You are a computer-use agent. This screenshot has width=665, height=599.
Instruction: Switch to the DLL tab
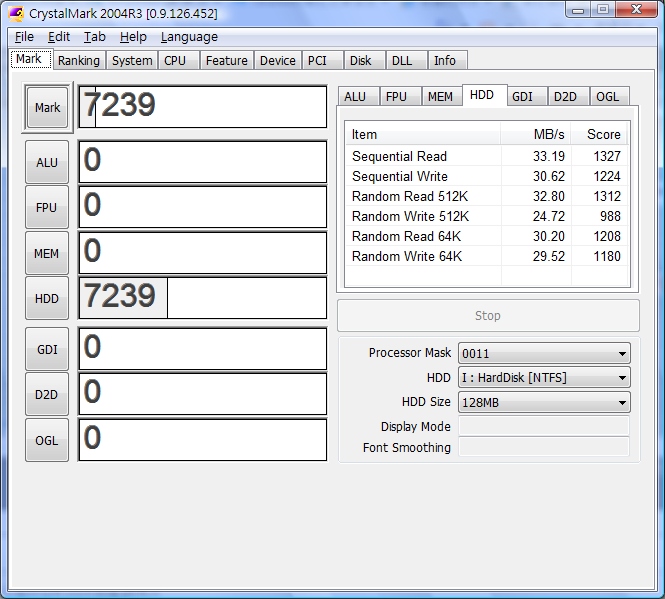coord(406,60)
